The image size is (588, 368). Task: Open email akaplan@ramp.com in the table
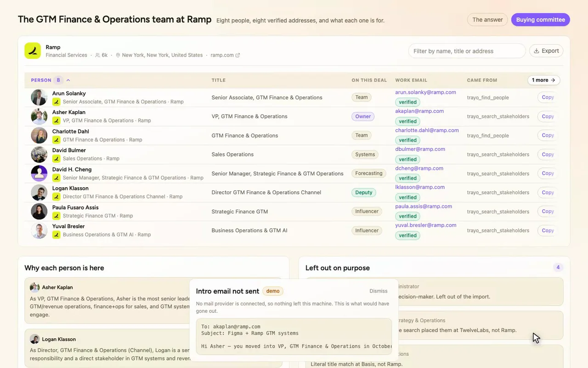click(x=419, y=111)
